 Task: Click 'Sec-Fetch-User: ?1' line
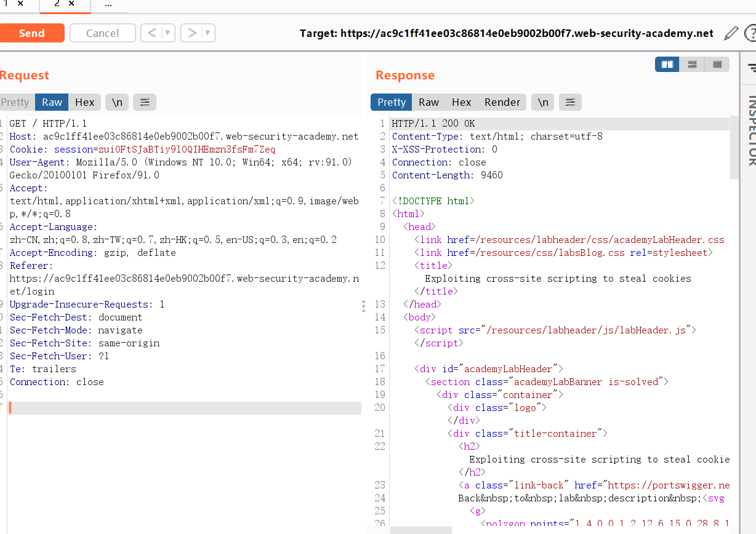59,356
